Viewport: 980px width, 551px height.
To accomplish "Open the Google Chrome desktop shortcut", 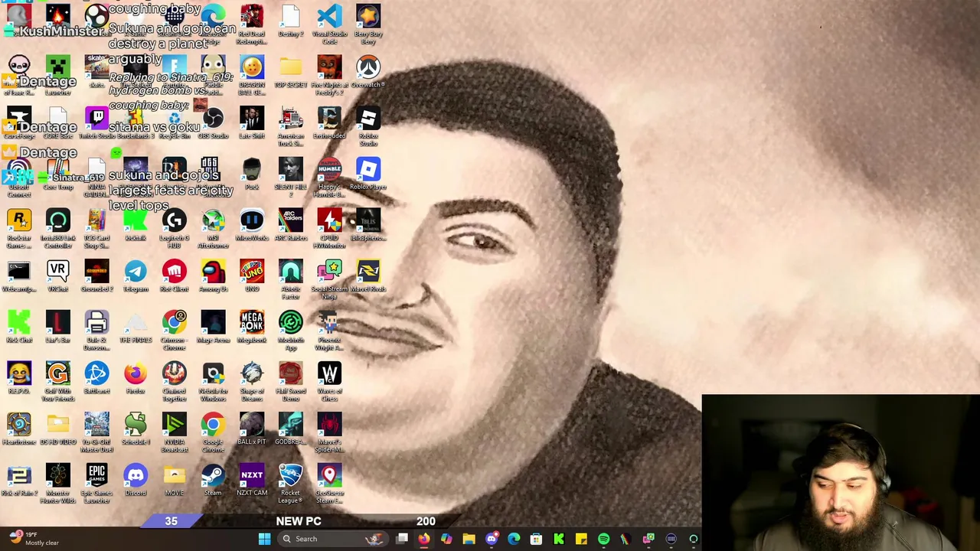I will click(213, 434).
